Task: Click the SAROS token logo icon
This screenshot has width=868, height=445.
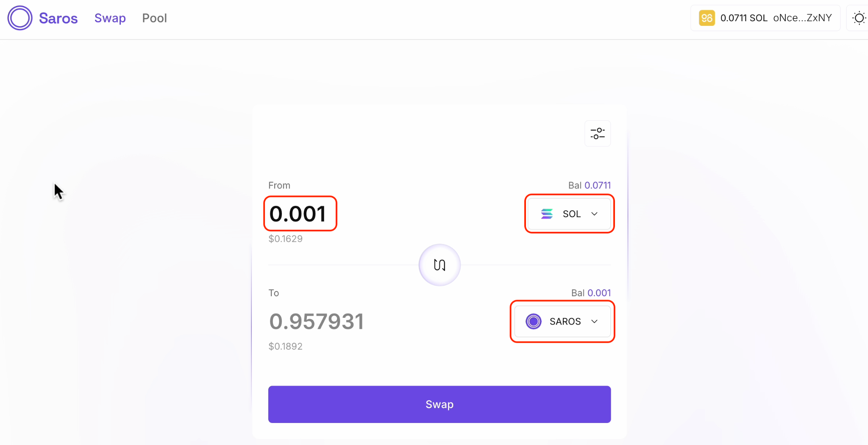Action: tap(534, 322)
